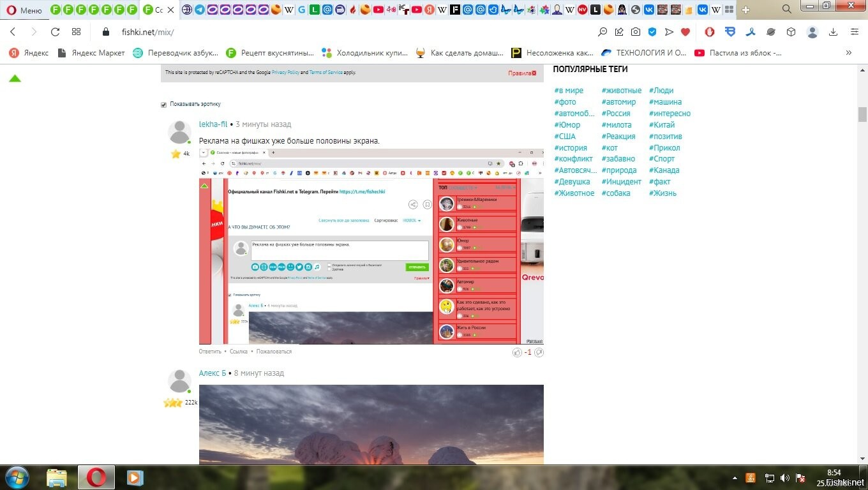The width and height of the screenshot is (868, 490).
Task: Click the heart bookmark icon in address bar
Action: pyautogui.click(x=685, y=32)
